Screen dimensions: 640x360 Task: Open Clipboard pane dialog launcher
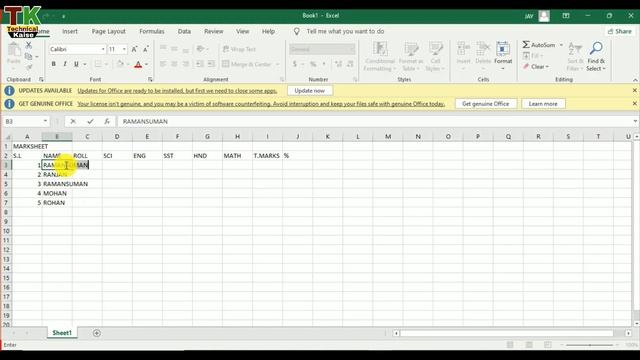[x=41, y=80]
